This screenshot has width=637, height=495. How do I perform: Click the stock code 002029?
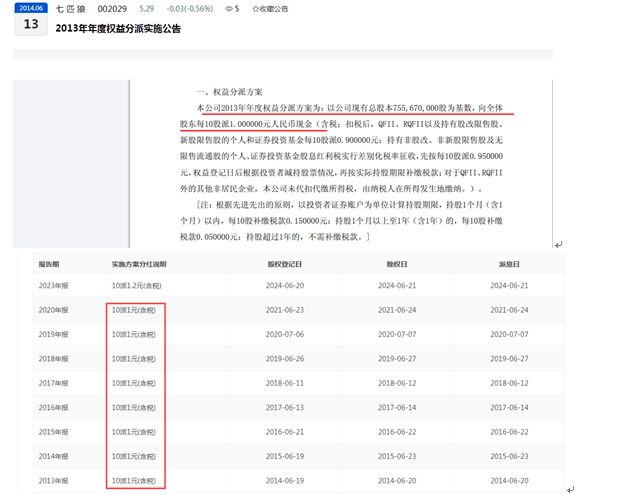click(112, 9)
